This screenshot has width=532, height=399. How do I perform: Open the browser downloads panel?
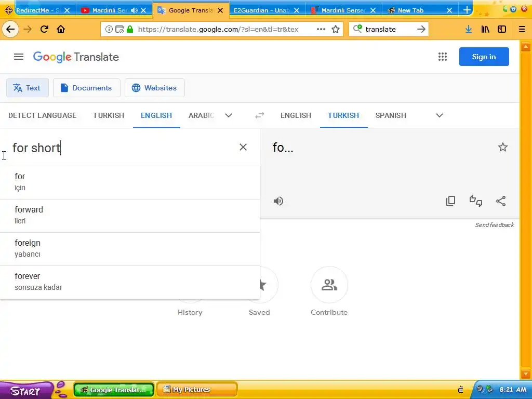(x=469, y=29)
